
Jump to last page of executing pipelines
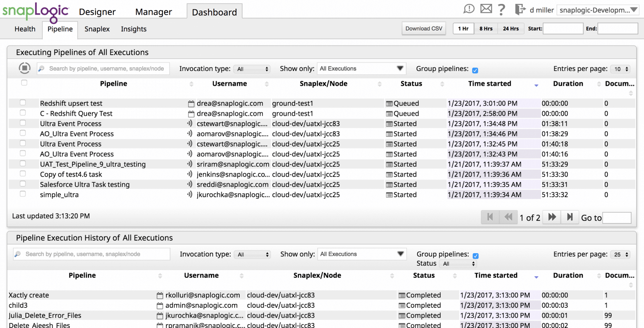tap(570, 217)
